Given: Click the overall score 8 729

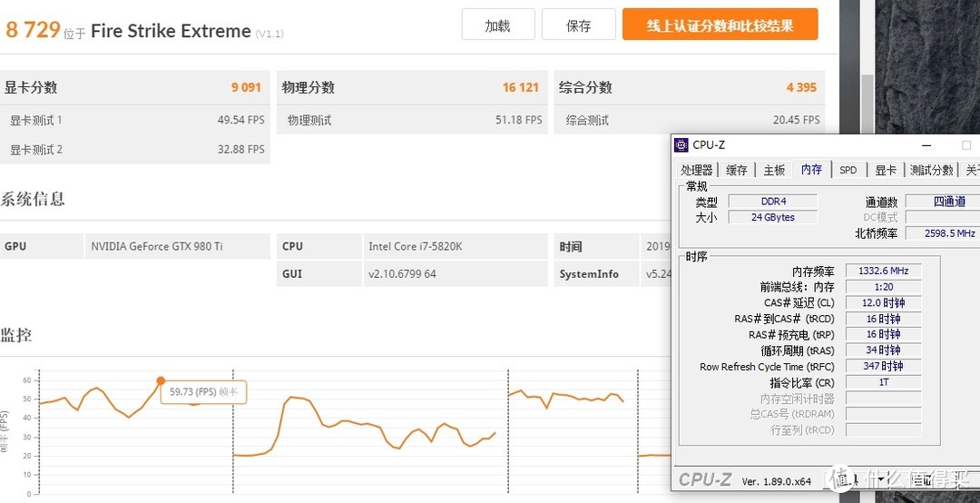Looking at the screenshot, I should tap(33, 29).
